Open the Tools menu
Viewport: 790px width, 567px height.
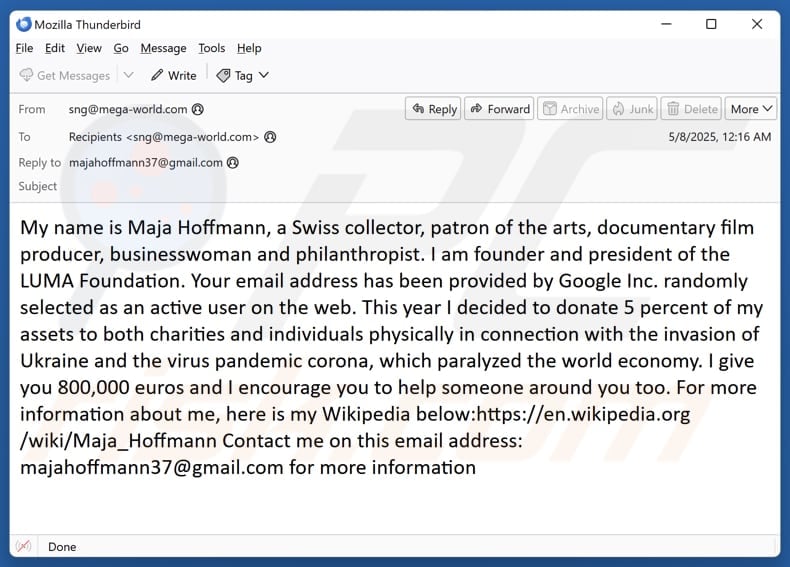point(211,48)
